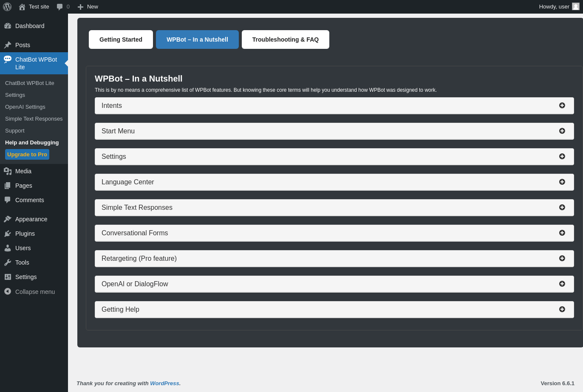Click the New plus icon in admin bar

[80, 7]
